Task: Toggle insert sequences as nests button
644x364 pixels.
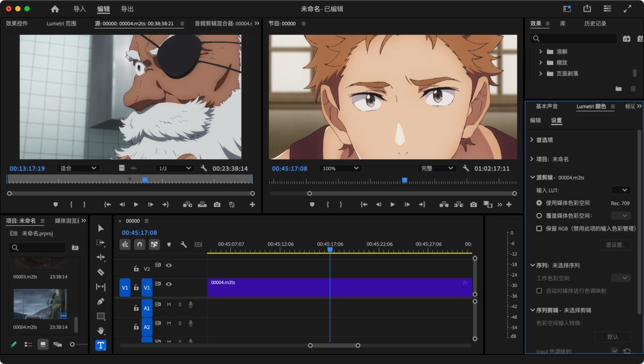Action: coord(125,244)
